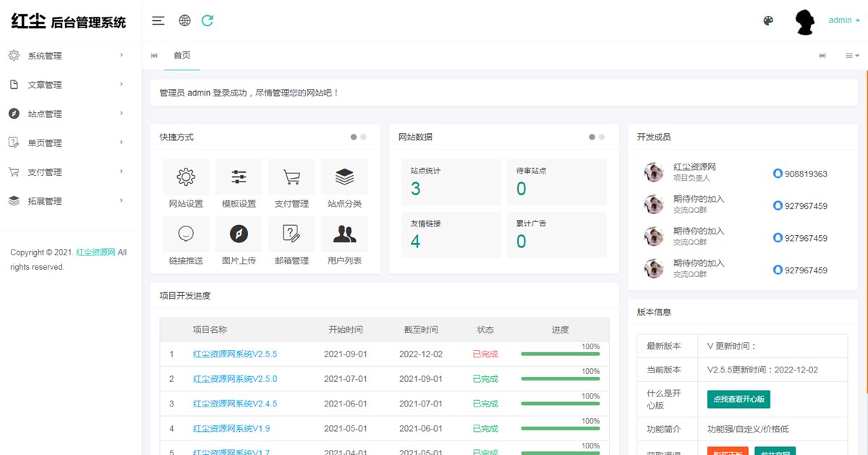Click the 拓展管理 sidebar menu label
Screen dimensions: 868x455
coord(45,201)
